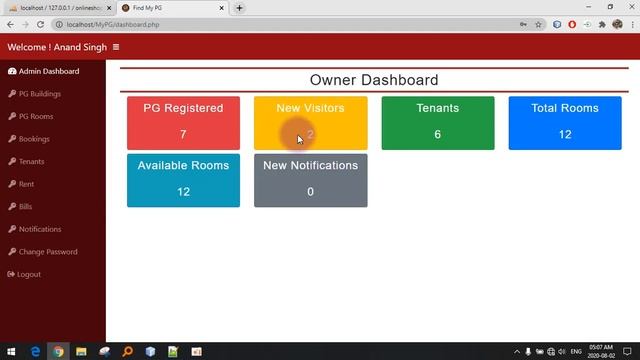Click the Chrome taskbar icon
This screenshot has width=640, height=360.
(58, 351)
